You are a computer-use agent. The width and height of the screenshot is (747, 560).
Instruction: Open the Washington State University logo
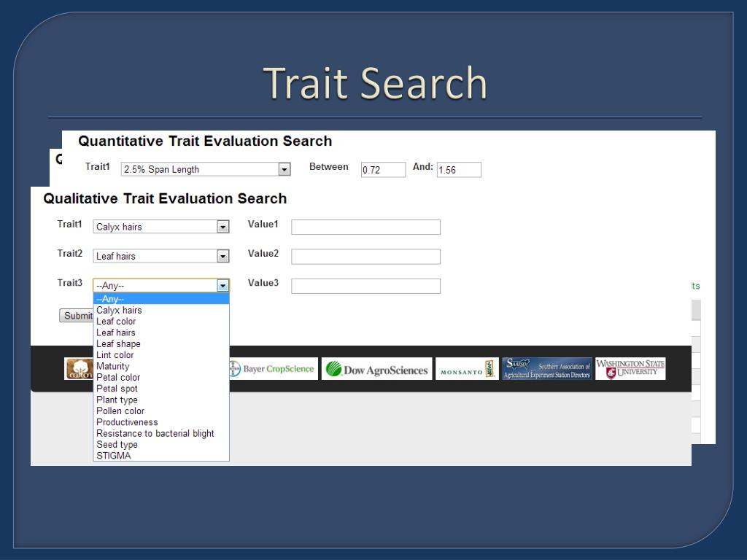(630, 368)
